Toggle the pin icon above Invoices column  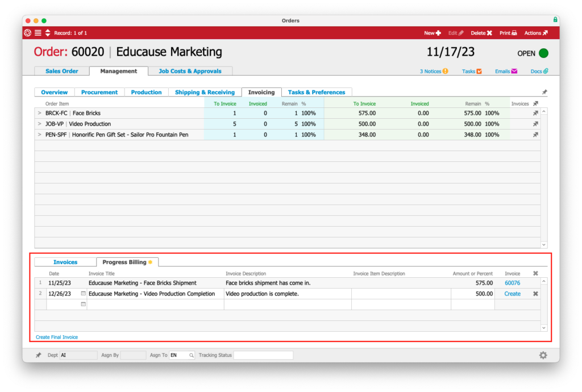pos(544,92)
